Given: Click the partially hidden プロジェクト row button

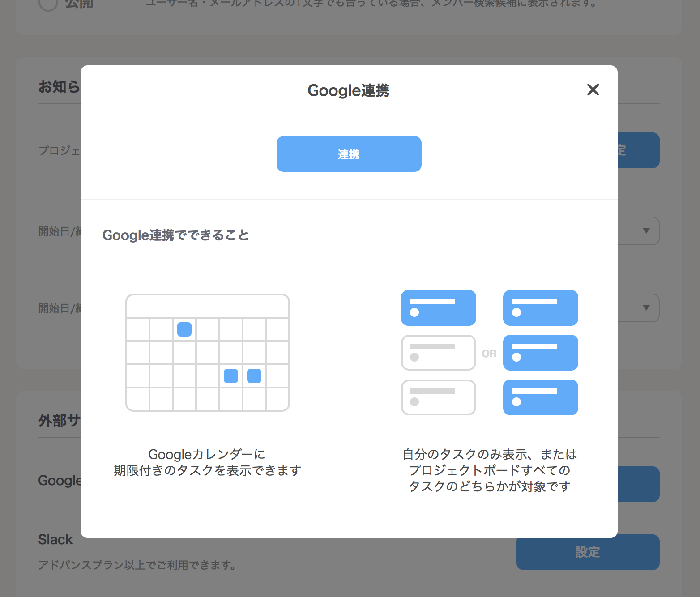Looking at the screenshot, I should coord(639,150).
